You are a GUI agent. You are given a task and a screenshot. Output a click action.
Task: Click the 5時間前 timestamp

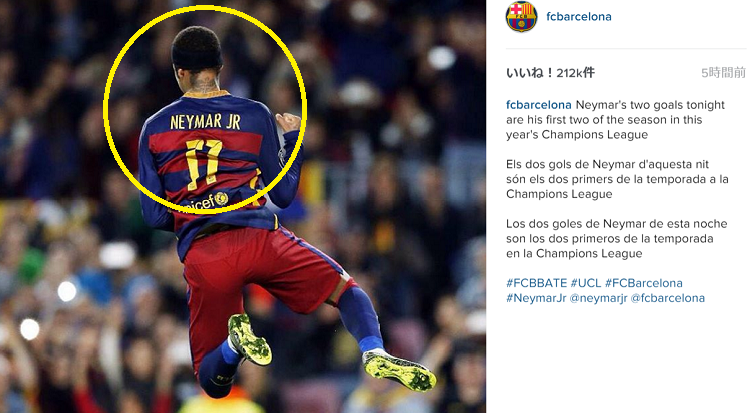[x=723, y=73]
